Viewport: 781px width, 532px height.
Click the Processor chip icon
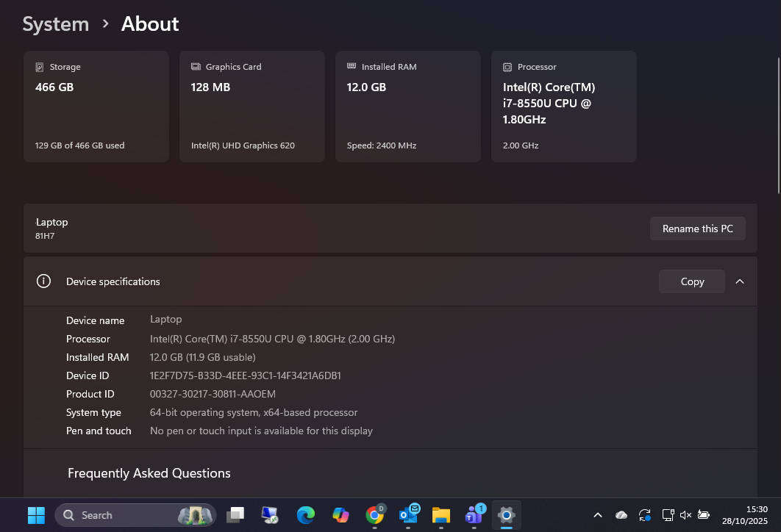pos(507,67)
